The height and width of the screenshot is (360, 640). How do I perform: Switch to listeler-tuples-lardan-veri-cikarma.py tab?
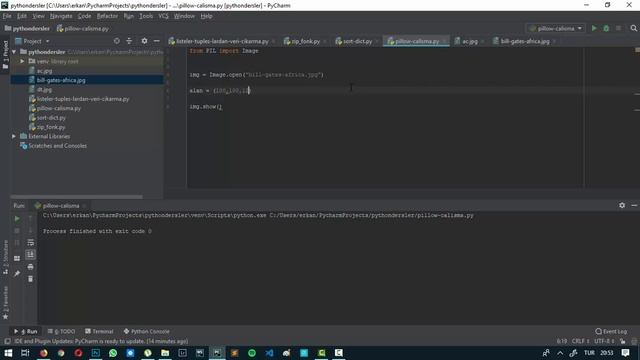pos(222,41)
